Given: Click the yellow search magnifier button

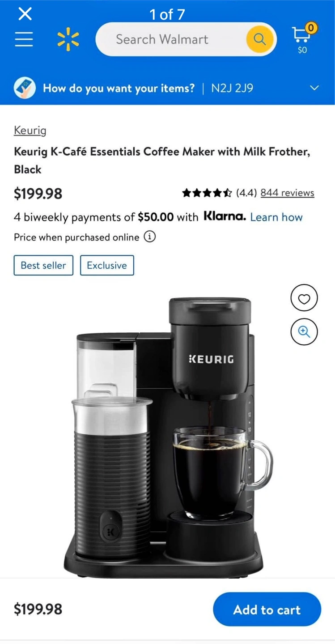Looking at the screenshot, I should coord(260,39).
